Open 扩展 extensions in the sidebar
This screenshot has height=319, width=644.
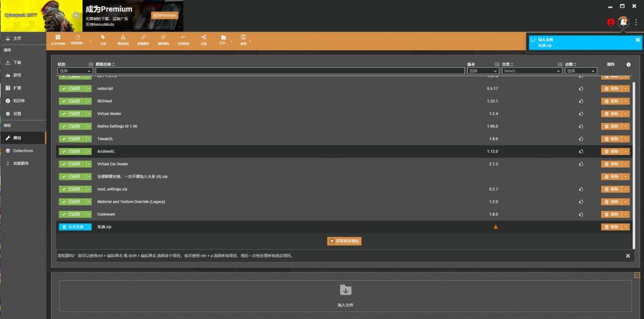(x=23, y=88)
